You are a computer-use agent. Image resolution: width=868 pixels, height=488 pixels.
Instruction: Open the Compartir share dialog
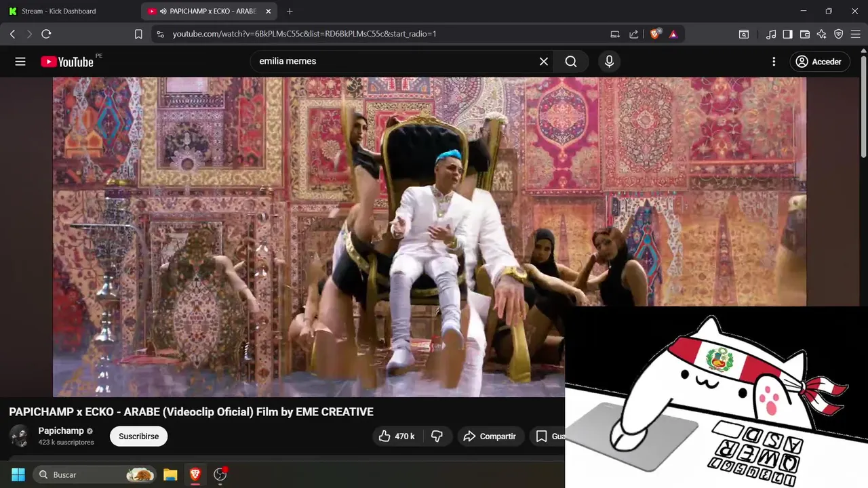pyautogui.click(x=490, y=436)
